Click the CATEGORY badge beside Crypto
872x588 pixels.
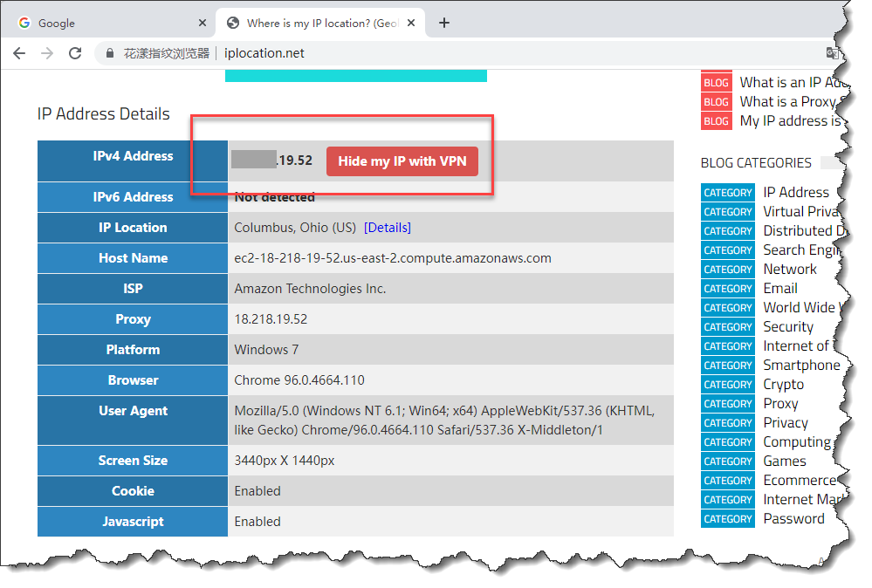pyautogui.click(x=727, y=385)
